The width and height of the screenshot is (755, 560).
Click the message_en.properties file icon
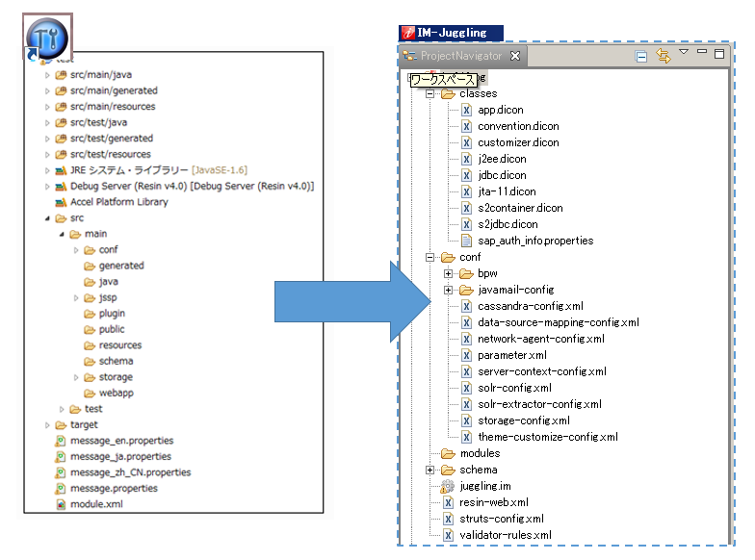(60, 441)
